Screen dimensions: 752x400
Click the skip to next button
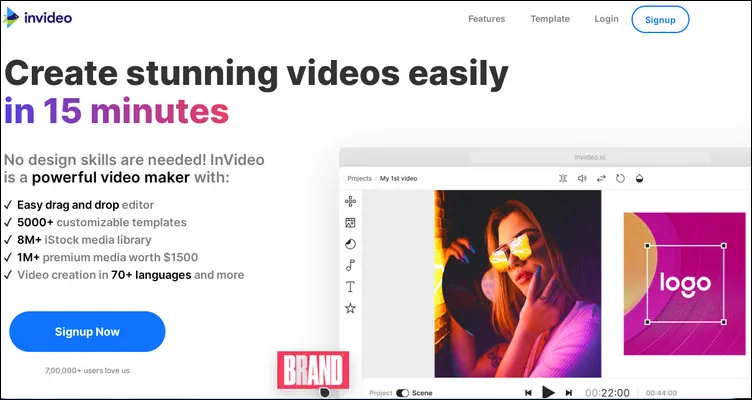tap(569, 393)
